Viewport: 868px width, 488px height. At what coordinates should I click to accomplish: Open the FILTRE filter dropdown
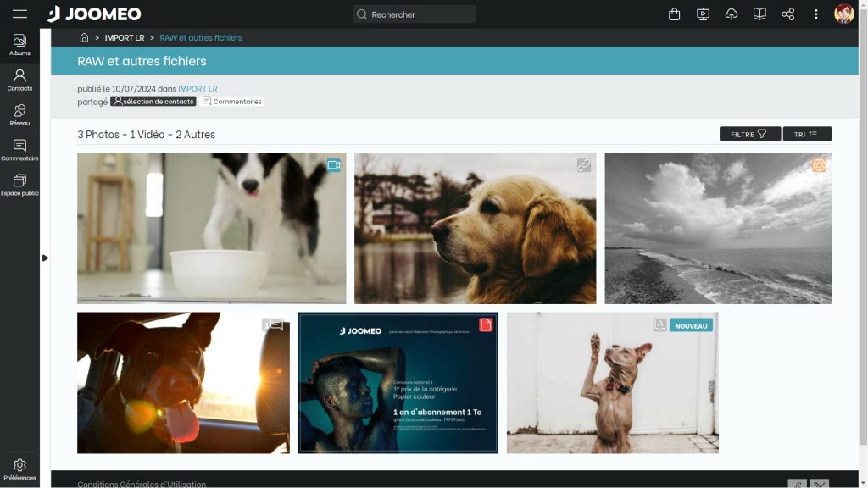click(749, 134)
